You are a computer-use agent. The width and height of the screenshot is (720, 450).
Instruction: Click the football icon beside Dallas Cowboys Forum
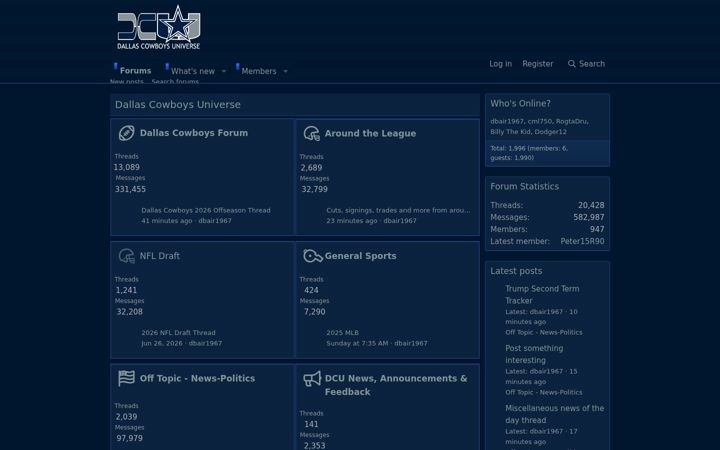click(126, 133)
